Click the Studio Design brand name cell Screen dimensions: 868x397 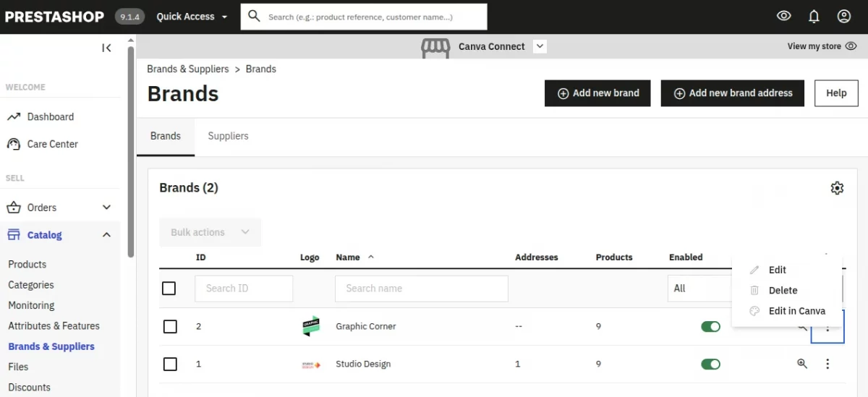pos(363,364)
